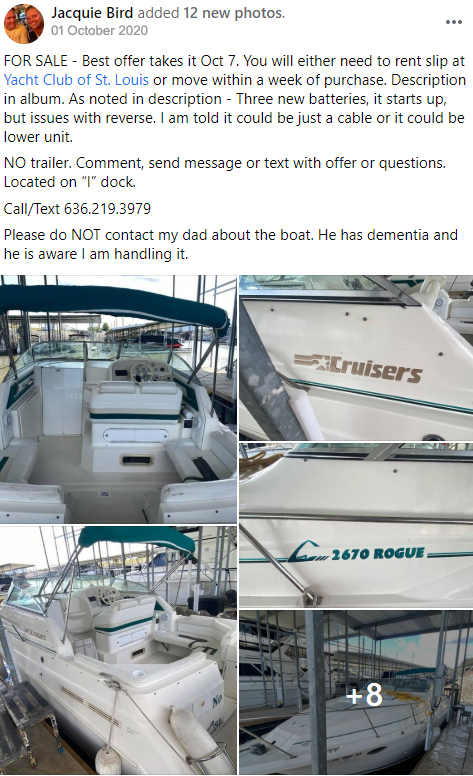The width and height of the screenshot is (473, 776).
Task: Open the docked boat with fender photo
Action: point(118,651)
